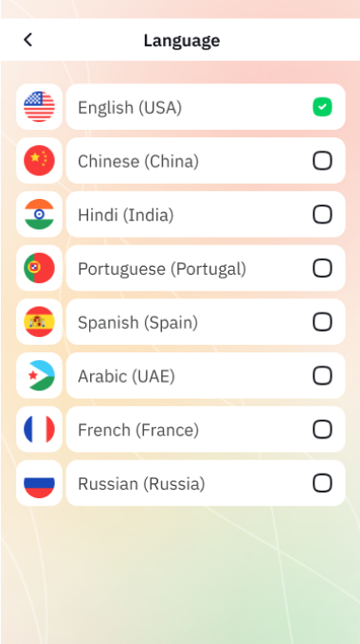Check the Arabic (UAE) checkbox
This screenshot has width=360, height=644.
[x=322, y=375]
